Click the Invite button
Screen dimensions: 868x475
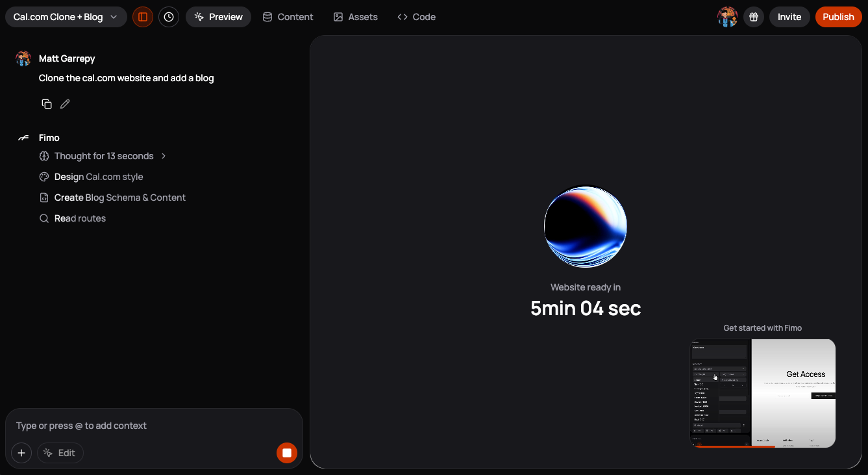point(789,16)
